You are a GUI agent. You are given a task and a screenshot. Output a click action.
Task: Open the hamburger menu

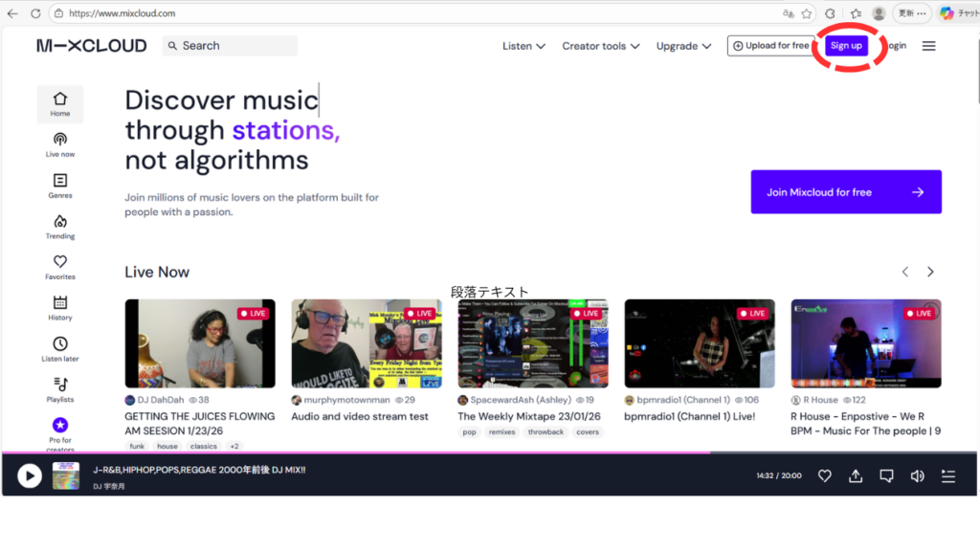[x=928, y=46]
